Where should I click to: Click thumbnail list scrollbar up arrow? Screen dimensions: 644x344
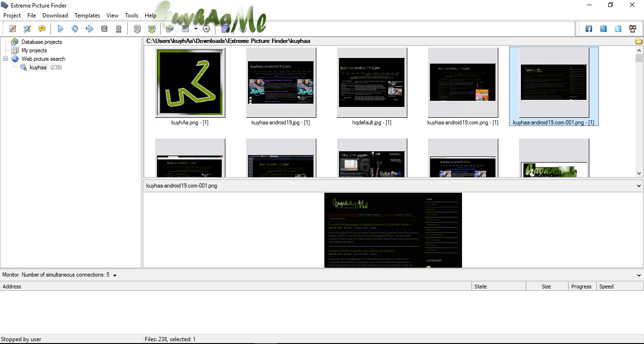point(639,50)
